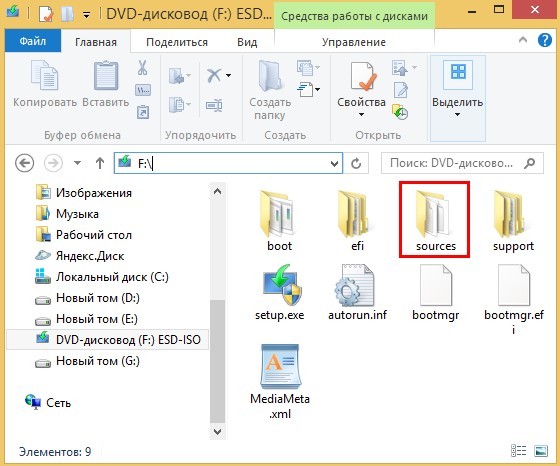Select the bootmgr file
The image size is (560, 466).
tap(435, 293)
